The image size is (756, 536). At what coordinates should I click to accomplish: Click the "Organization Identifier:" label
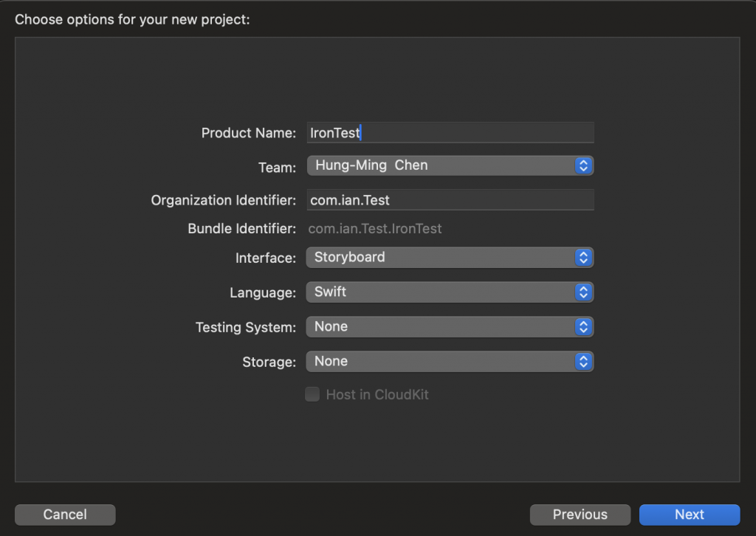(223, 200)
